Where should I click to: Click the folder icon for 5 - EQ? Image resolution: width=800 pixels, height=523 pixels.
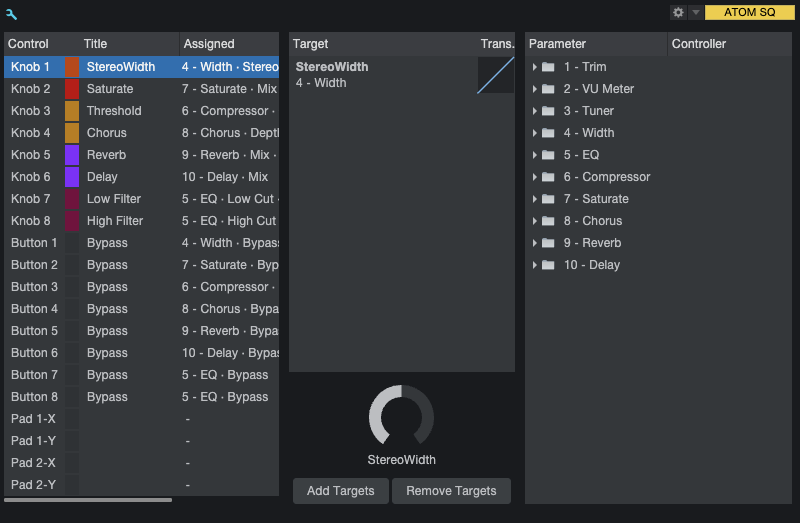pyautogui.click(x=548, y=155)
